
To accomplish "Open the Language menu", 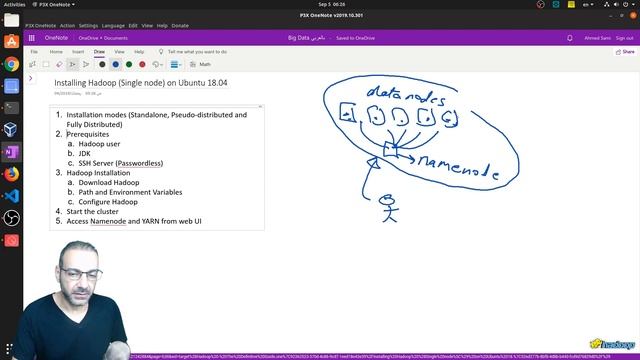I will pyautogui.click(x=113, y=26).
